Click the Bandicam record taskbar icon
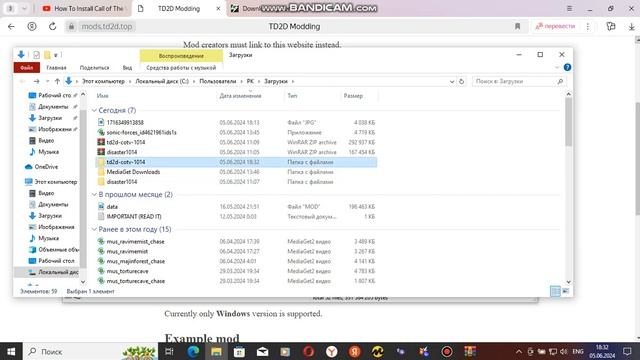The image size is (640, 360). 447,351
